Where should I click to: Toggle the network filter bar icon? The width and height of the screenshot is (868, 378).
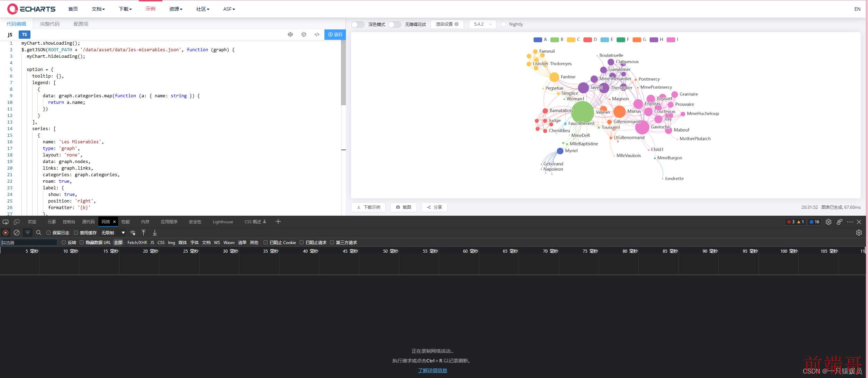(x=28, y=233)
